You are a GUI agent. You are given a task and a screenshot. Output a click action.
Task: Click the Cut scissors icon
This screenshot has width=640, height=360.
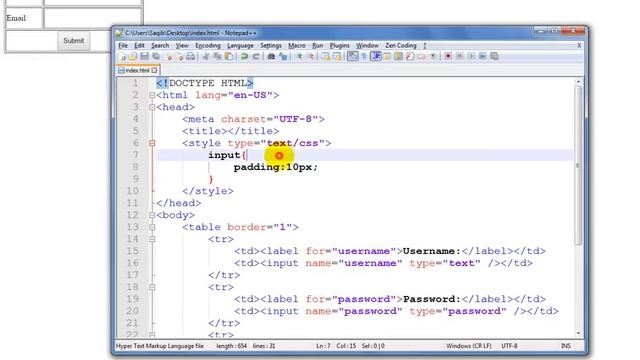click(206, 56)
